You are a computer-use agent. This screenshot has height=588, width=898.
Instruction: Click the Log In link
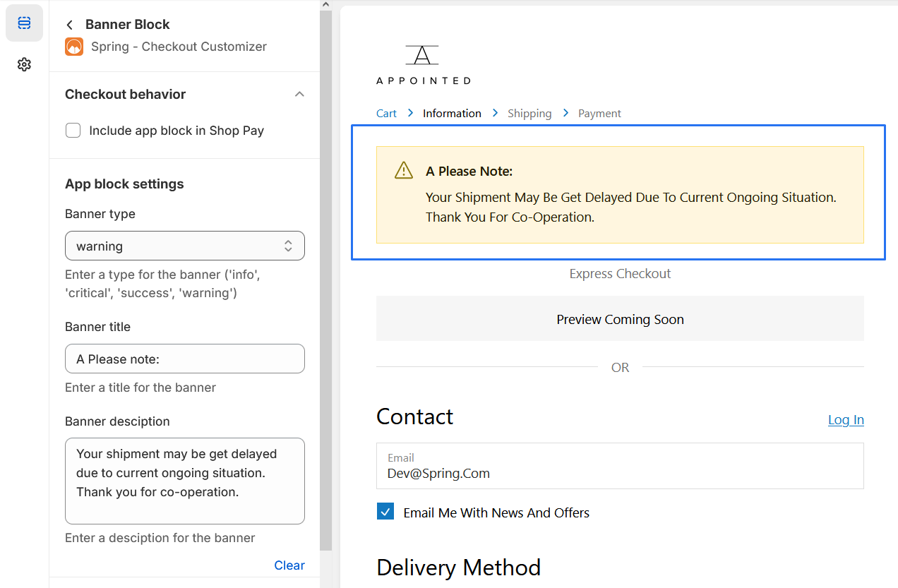point(846,419)
